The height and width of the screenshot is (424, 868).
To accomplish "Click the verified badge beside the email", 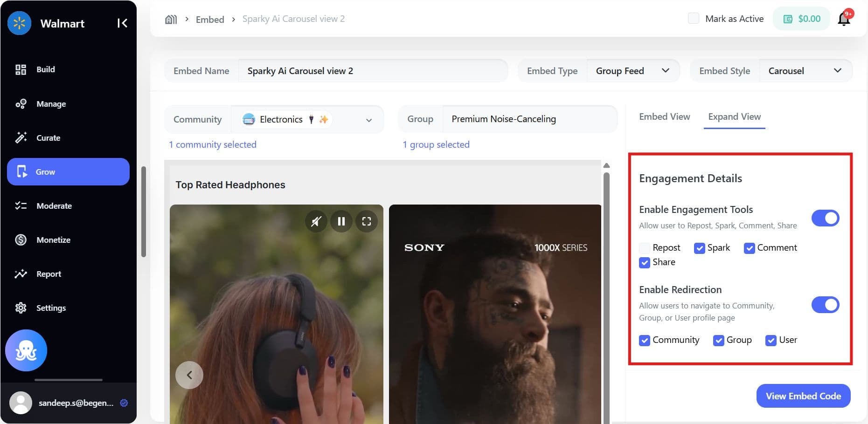I will (124, 403).
